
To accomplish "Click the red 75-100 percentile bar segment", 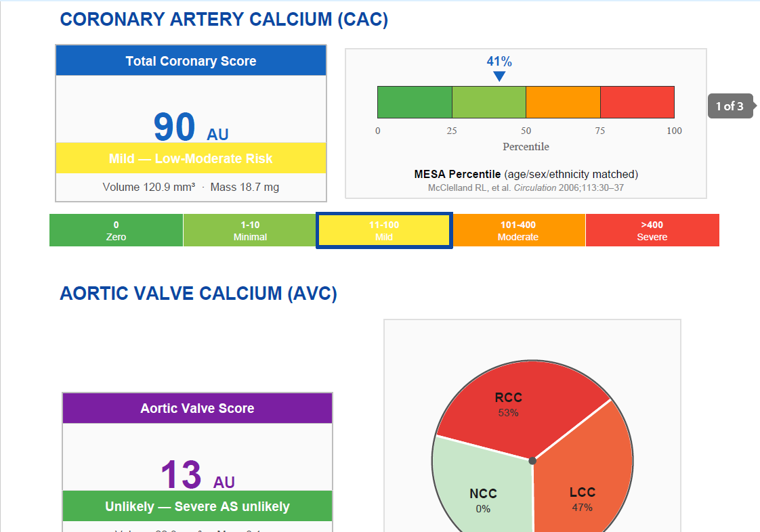I will pos(637,102).
